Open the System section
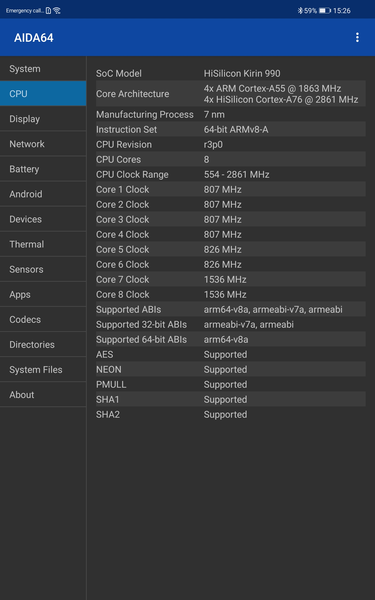 point(43,69)
